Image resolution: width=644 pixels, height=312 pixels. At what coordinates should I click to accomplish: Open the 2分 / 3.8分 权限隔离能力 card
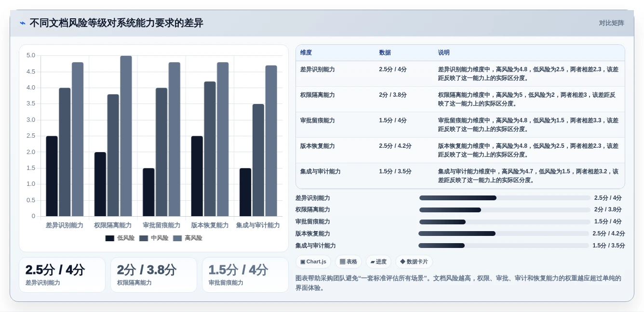pos(154,275)
